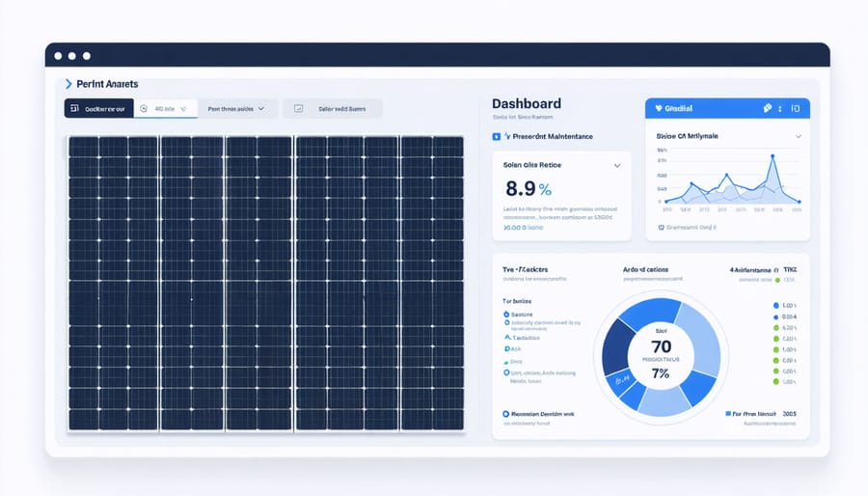Expand the line chart title chevron
Viewport: 868px width, 496px height.
tap(798, 137)
